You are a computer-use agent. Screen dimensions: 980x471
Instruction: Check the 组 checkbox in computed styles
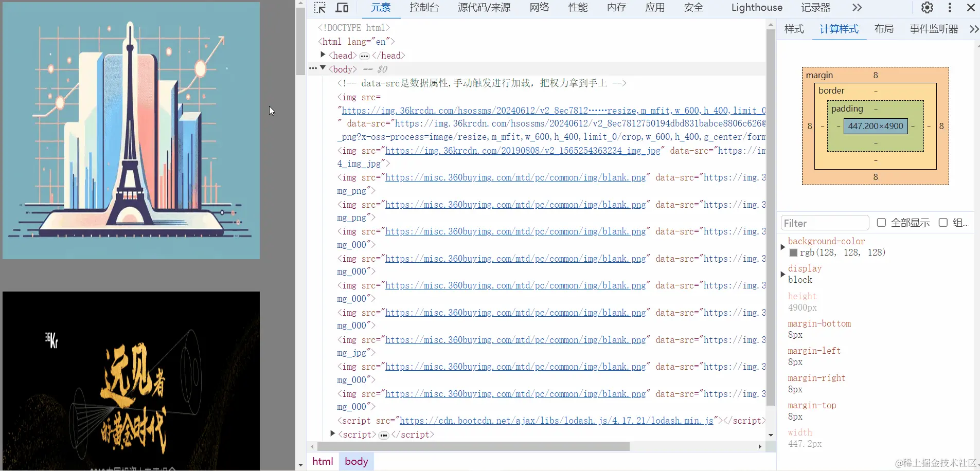click(943, 223)
